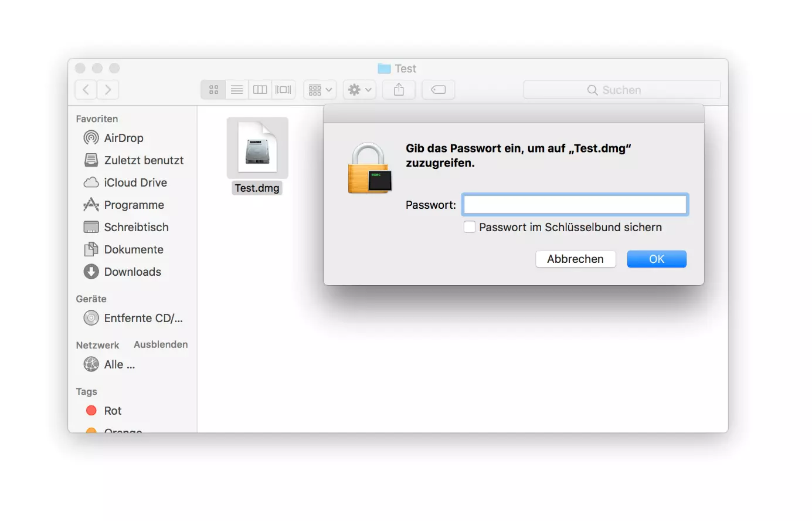The height and width of the screenshot is (521, 812).
Task: Click the Netzwerk section header
Action: (x=97, y=345)
